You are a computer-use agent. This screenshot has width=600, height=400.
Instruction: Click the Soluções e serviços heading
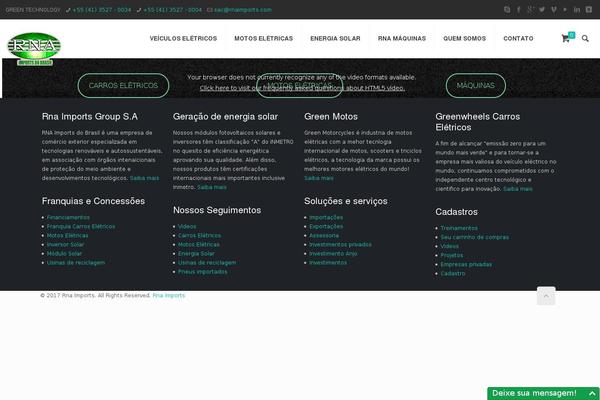click(x=346, y=201)
